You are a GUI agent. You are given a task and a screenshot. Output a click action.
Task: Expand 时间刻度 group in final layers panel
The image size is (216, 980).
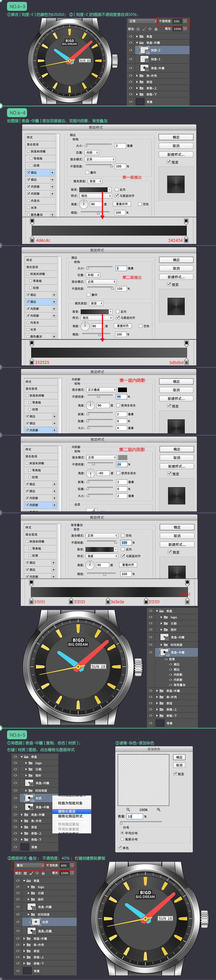pyautogui.click(x=29, y=914)
